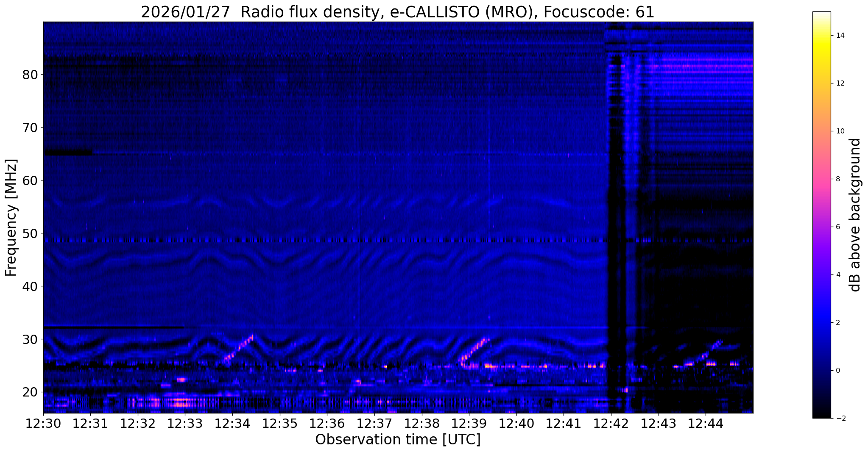This screenshot has width=868, height=452.
Task: Click the 12:39 time tick label
Action: (x=469, y=423)
